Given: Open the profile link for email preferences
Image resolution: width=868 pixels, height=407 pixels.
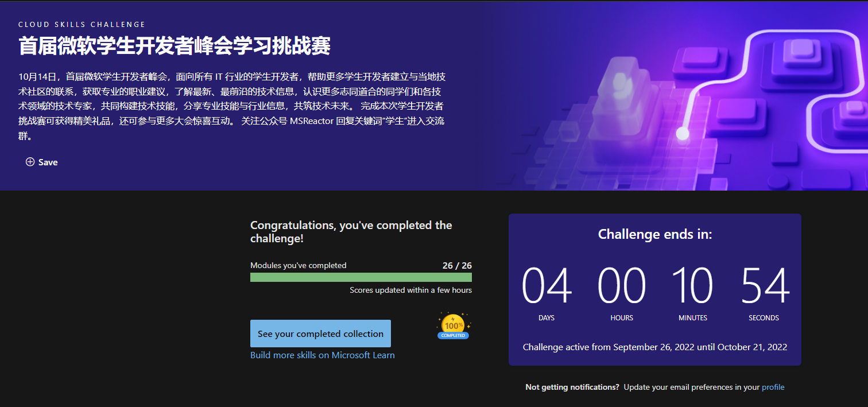Looking at the screenshot, I should [773, 387].
